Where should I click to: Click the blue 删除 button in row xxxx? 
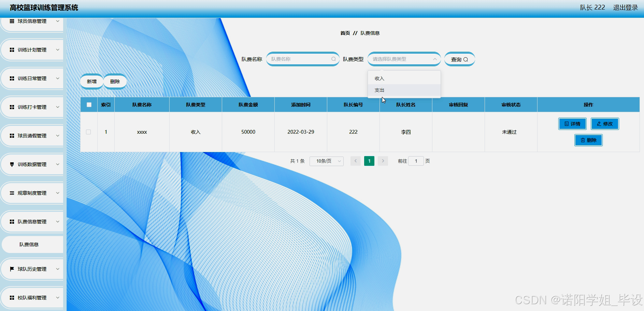pyautogui.click(x=588, y=140)
